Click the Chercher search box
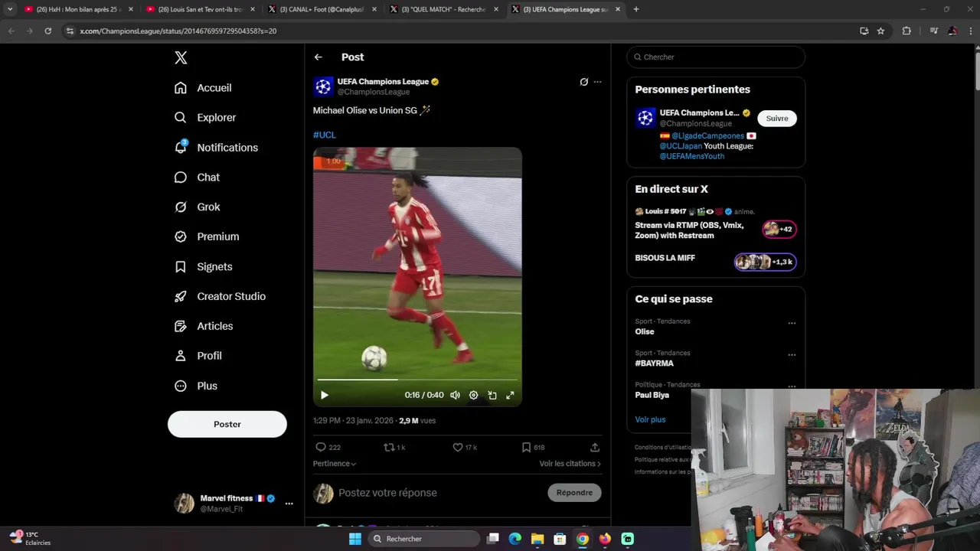This screenshot has width=980, height=551. pyautogui.click(x=716, y=57)
